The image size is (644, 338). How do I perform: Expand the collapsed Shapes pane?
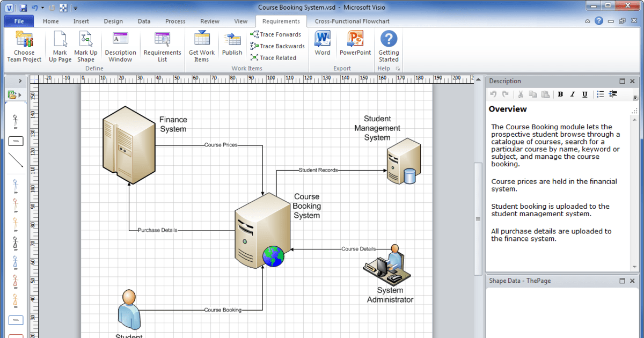(x=20, y=81)
